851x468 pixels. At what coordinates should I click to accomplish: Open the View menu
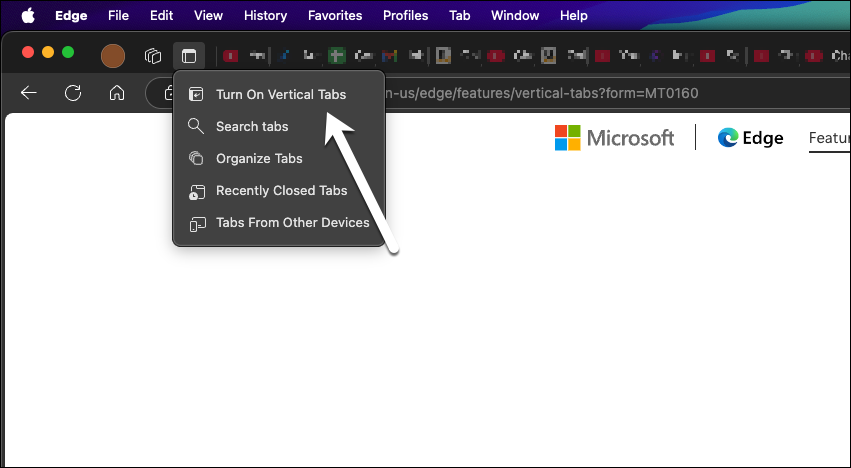(208, 15)
